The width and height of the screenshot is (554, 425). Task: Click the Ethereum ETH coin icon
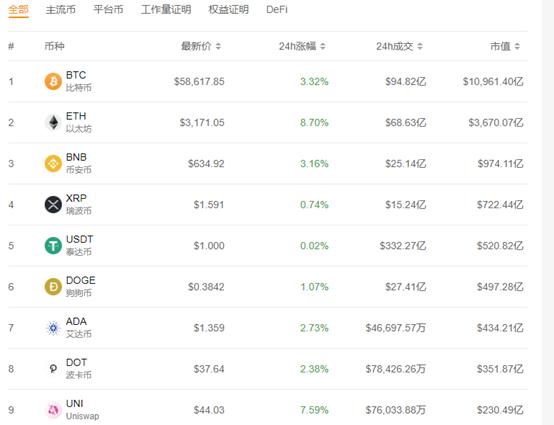53,123
